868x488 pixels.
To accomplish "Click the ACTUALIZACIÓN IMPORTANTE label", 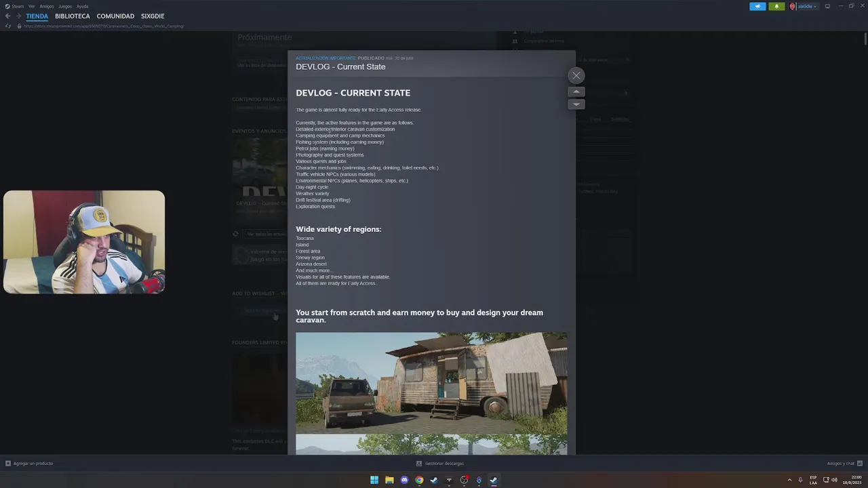I will click(x=325, y=58).
